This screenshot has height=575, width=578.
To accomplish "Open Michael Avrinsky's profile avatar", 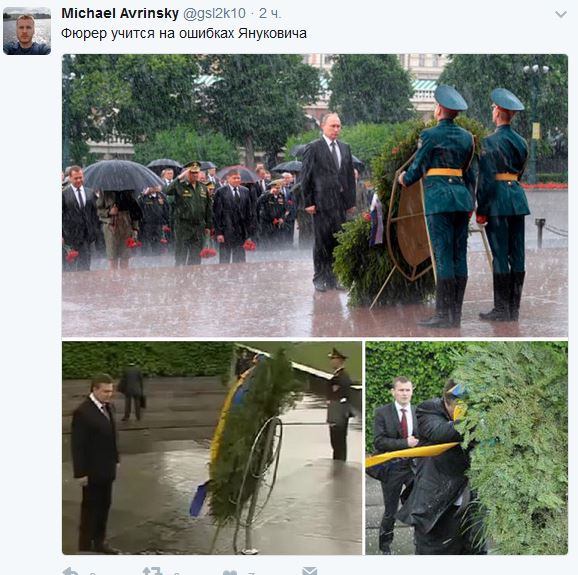I will [27, 31].
